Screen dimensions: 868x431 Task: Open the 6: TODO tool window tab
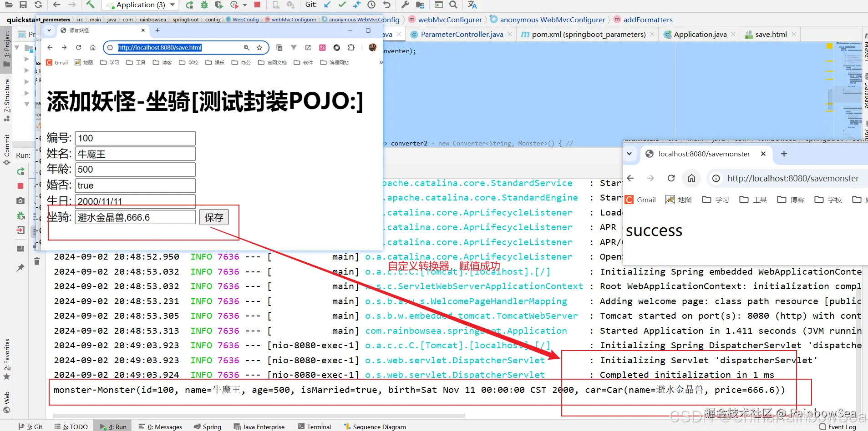point(71,426)
